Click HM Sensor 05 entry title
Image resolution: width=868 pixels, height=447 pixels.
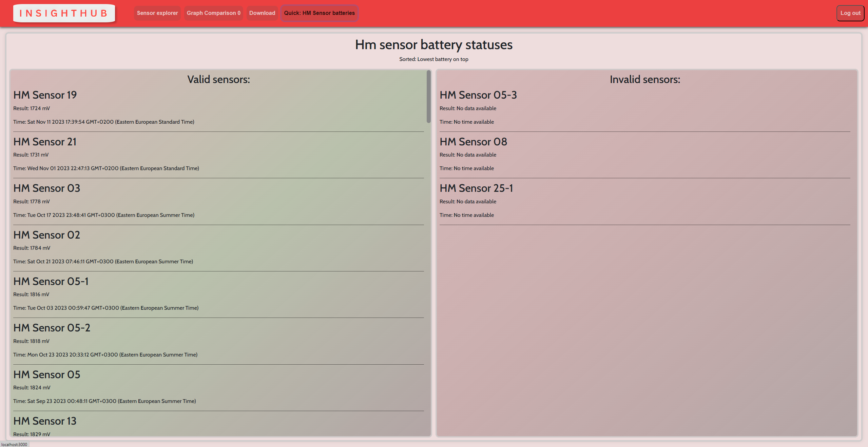[x=47, y=374]
